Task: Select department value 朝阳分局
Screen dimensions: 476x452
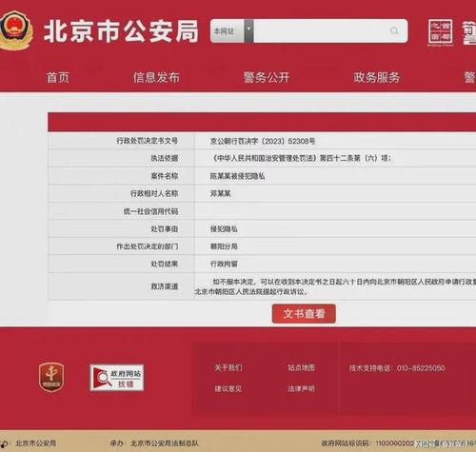Action: point(224,246)
